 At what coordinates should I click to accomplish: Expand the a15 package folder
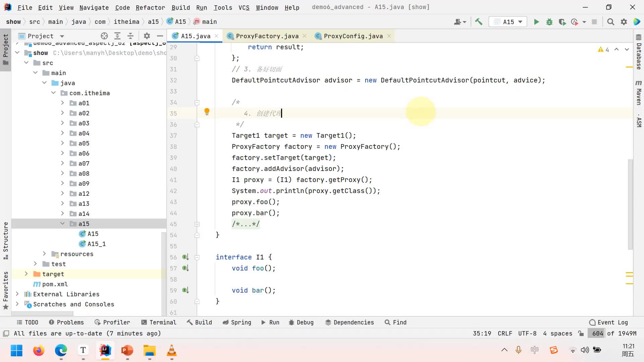(x=62, y=224)
